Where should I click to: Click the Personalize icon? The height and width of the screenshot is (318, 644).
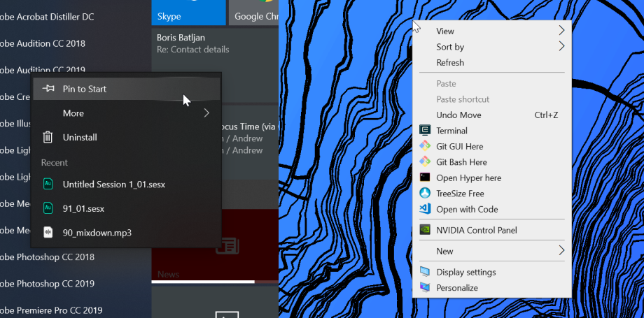point(425,288)
